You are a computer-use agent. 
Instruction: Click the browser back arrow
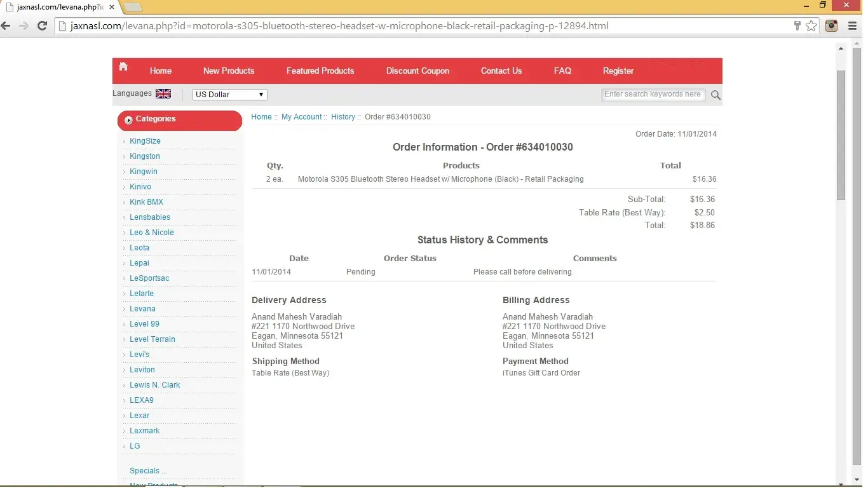pyautogui.click(x=6, y=26)
